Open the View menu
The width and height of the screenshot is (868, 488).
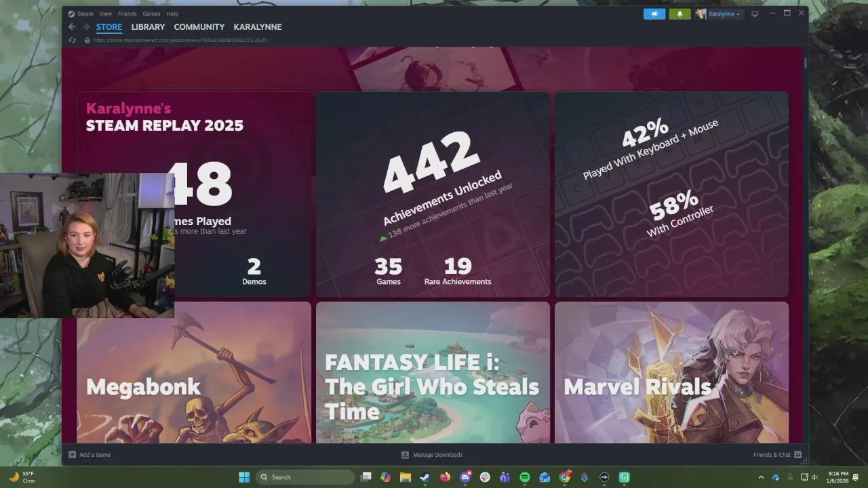106,14
